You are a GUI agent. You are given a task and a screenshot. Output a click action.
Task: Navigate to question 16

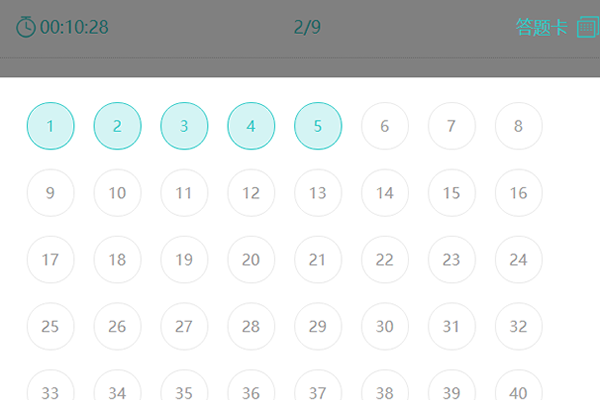(518, 193)
